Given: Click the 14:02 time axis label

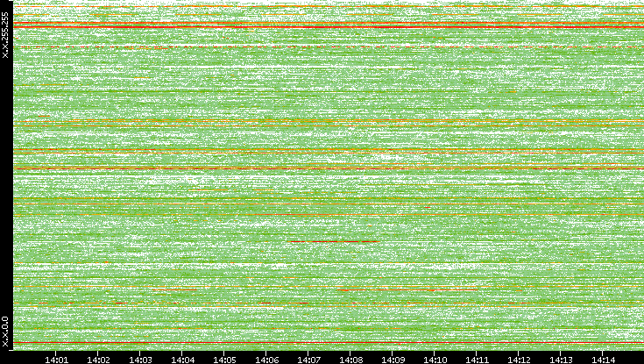Looking at the screenshot, I should click(98, 360).
